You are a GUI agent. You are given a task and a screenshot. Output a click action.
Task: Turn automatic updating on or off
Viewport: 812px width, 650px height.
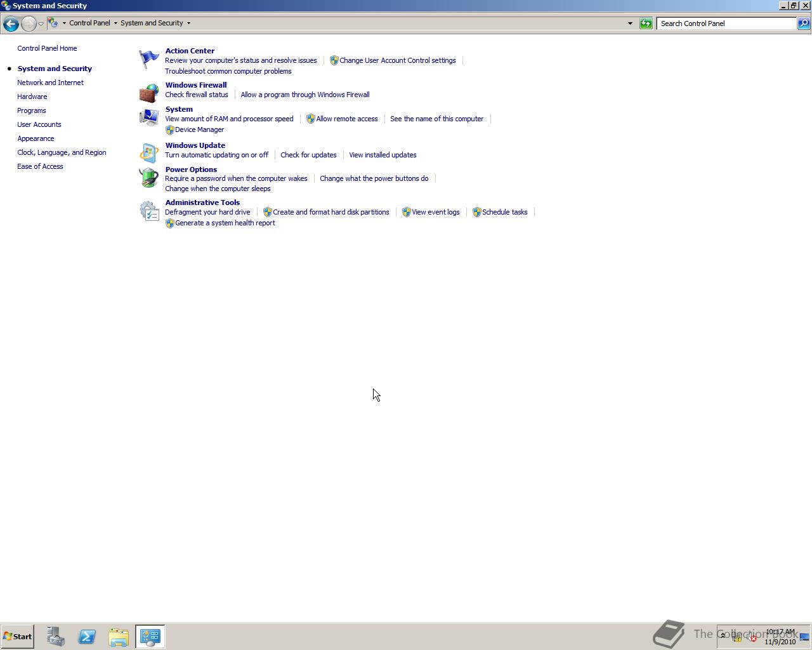tap(216, 155)
